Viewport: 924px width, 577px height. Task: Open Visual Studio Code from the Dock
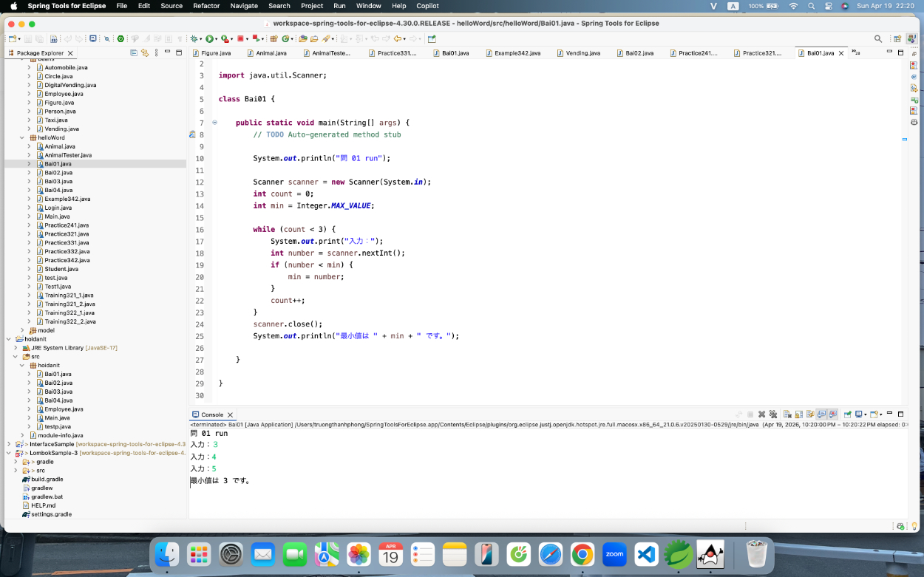(646, 553)
